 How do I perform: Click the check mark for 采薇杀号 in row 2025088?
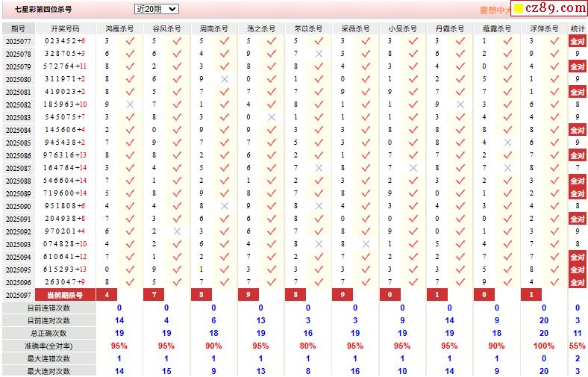366,181
